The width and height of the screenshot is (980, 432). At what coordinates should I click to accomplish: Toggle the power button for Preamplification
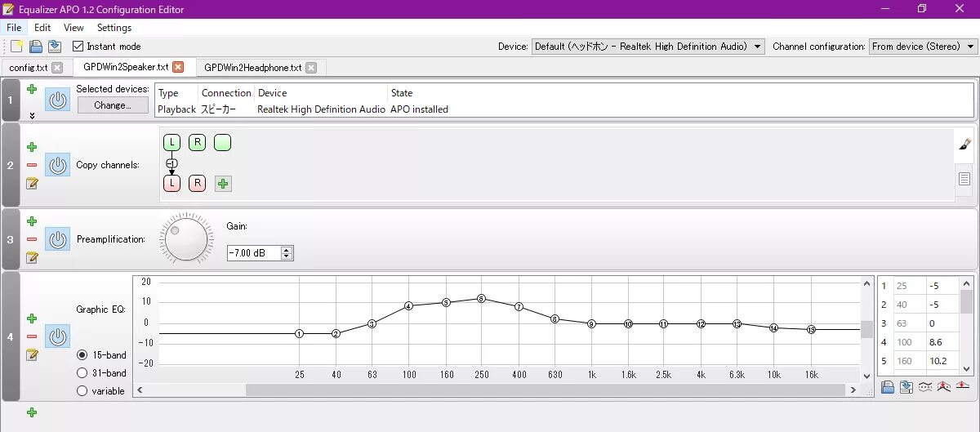pyautogui.click(x=57, y=239)
